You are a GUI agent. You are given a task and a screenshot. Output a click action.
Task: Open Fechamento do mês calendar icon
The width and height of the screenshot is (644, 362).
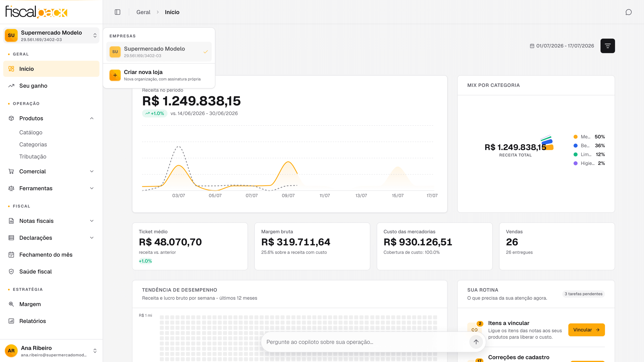(11, 255)
